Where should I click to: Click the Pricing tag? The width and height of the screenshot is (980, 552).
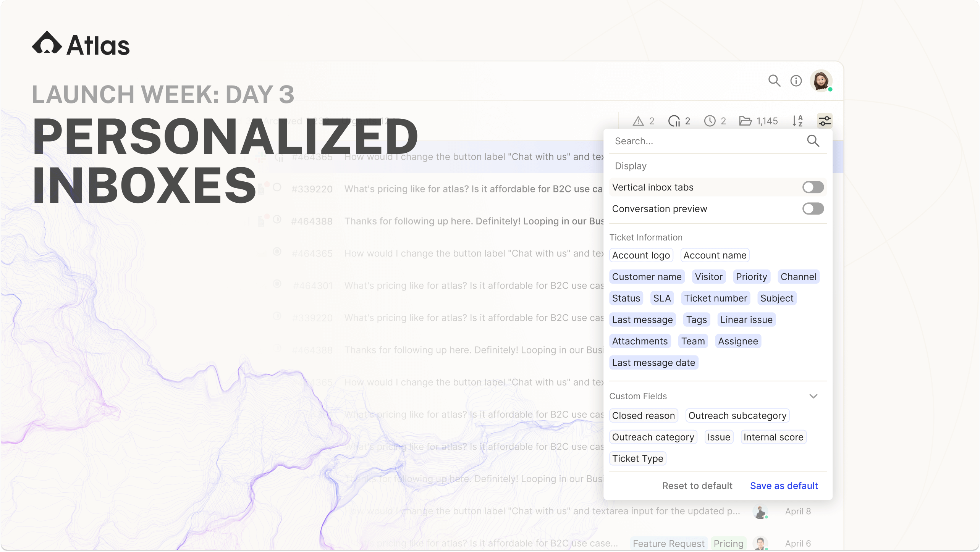coord(728,543)
